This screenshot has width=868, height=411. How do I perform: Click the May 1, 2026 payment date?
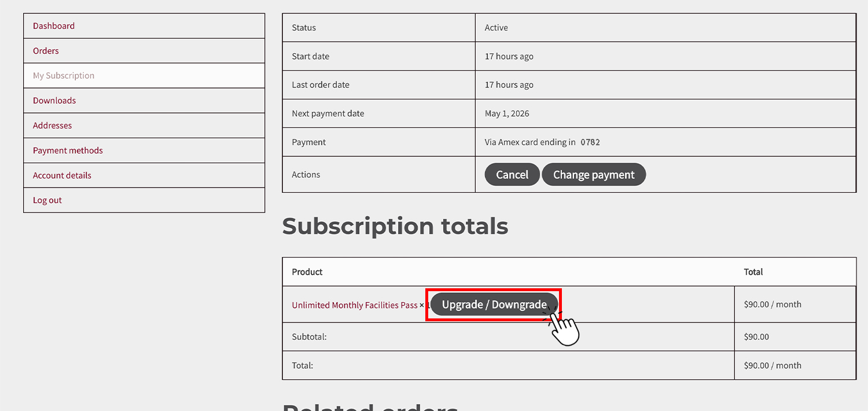click(507, 113)
